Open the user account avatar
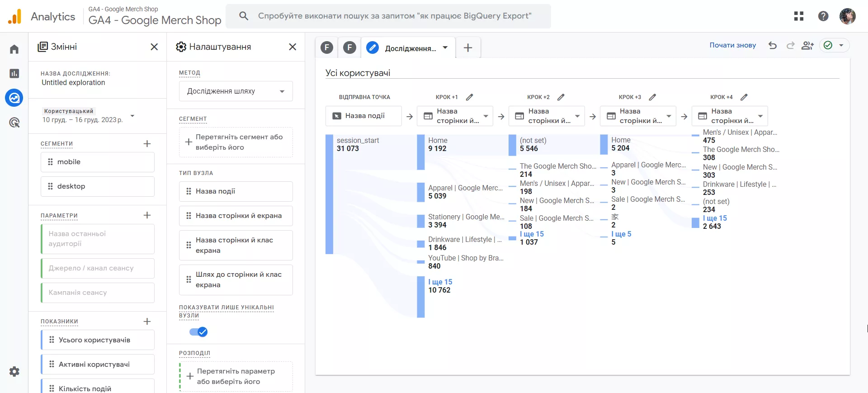 [848, 16]
